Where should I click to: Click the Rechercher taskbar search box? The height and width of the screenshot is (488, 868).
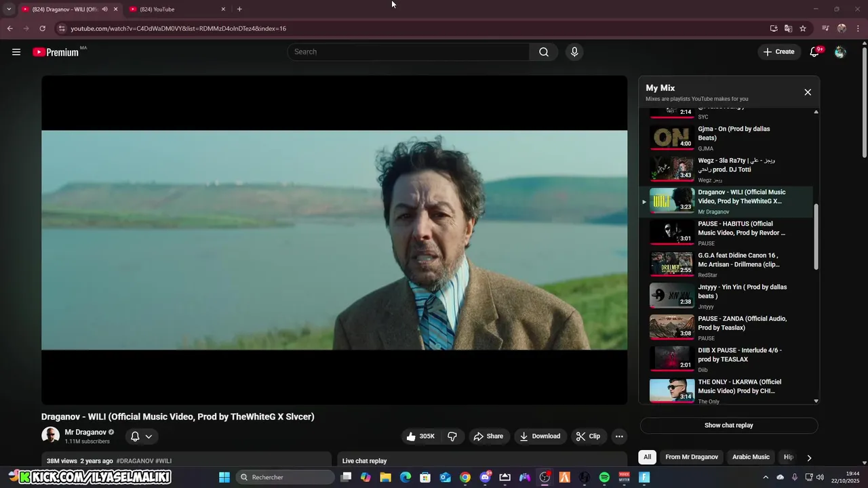[285, 477]
